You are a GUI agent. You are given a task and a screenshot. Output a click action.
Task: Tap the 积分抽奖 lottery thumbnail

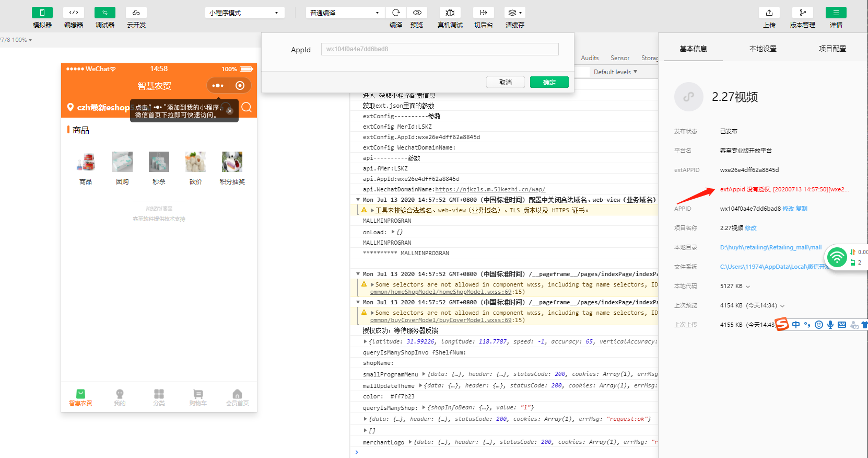pos(232,162)
